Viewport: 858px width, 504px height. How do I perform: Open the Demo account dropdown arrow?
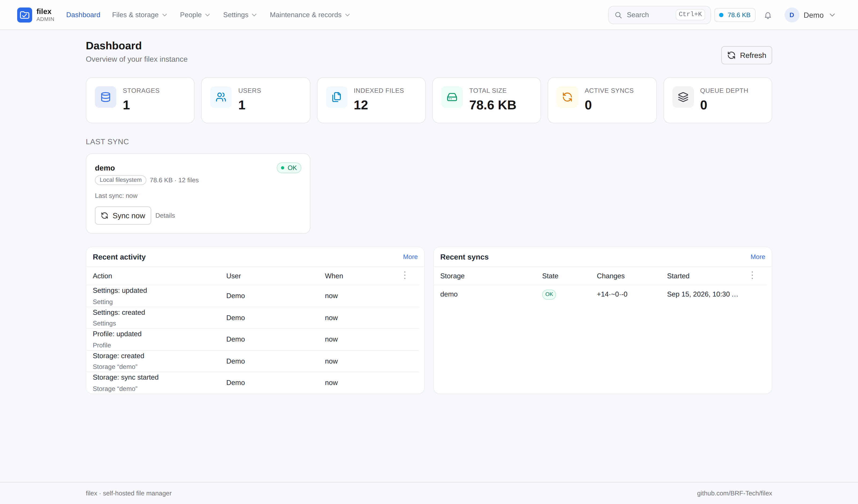click(x=832, y=15)
